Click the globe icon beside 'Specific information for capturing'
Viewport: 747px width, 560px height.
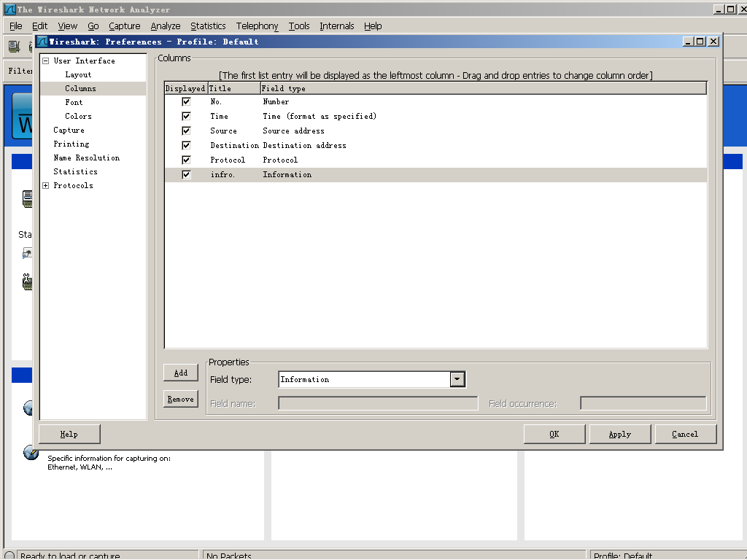(31, 452)
